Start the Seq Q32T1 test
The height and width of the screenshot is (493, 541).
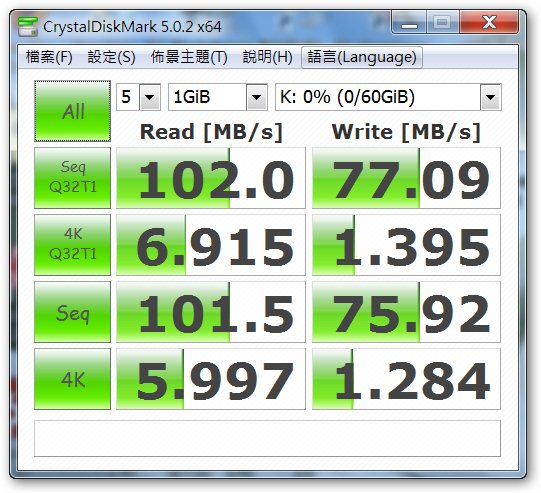[72, 178]
